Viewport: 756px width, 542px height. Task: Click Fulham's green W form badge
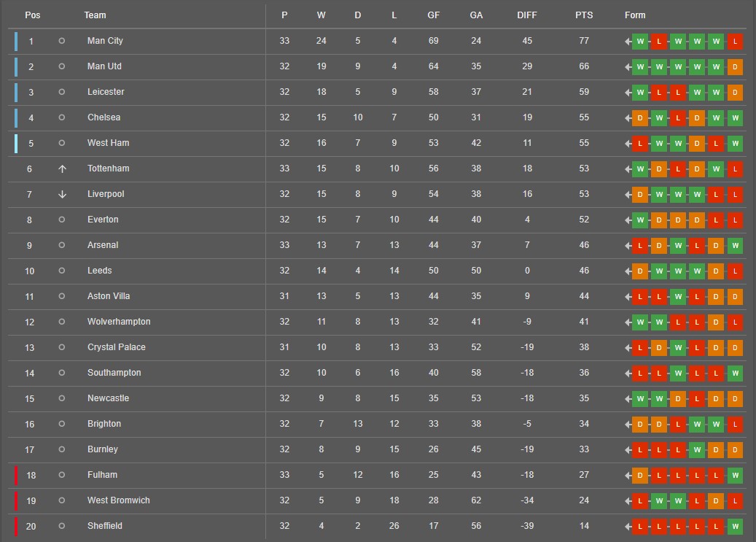point(735,476)
